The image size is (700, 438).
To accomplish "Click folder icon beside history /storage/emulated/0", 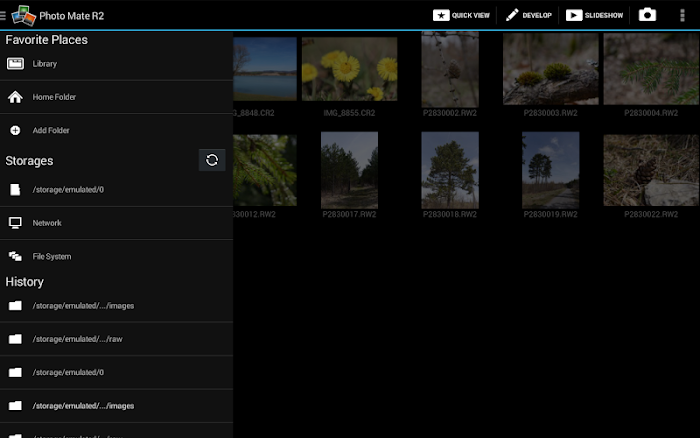I will [x=15, y=372].
